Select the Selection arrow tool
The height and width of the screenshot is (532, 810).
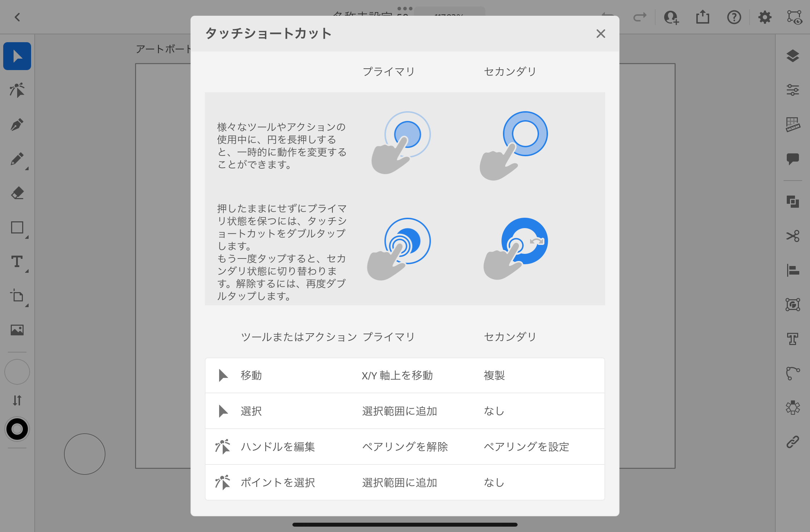click(x=17, y=56)
